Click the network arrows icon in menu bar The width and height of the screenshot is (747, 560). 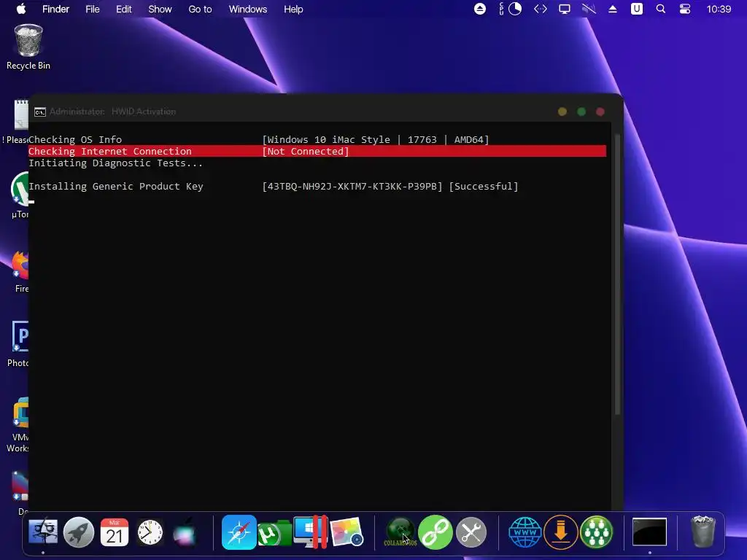[541, 9]
